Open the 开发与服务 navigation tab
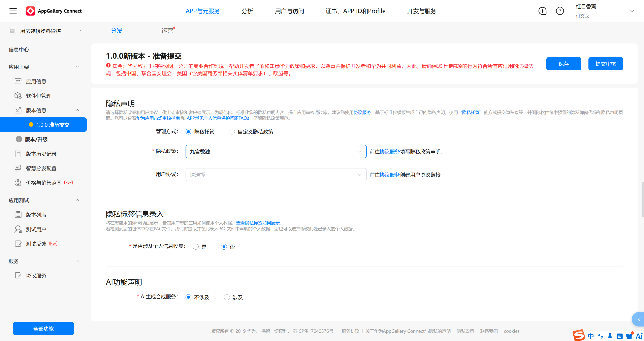 (421, 11)
